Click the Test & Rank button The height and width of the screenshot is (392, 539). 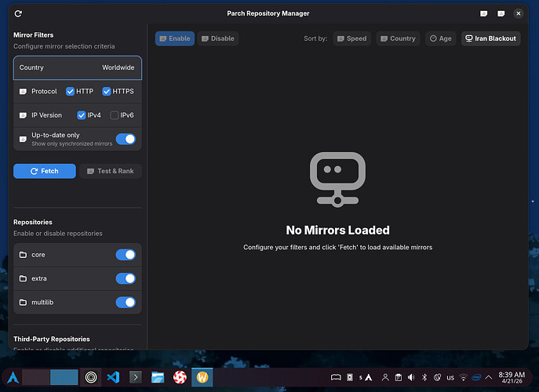(x=111, y=171)
